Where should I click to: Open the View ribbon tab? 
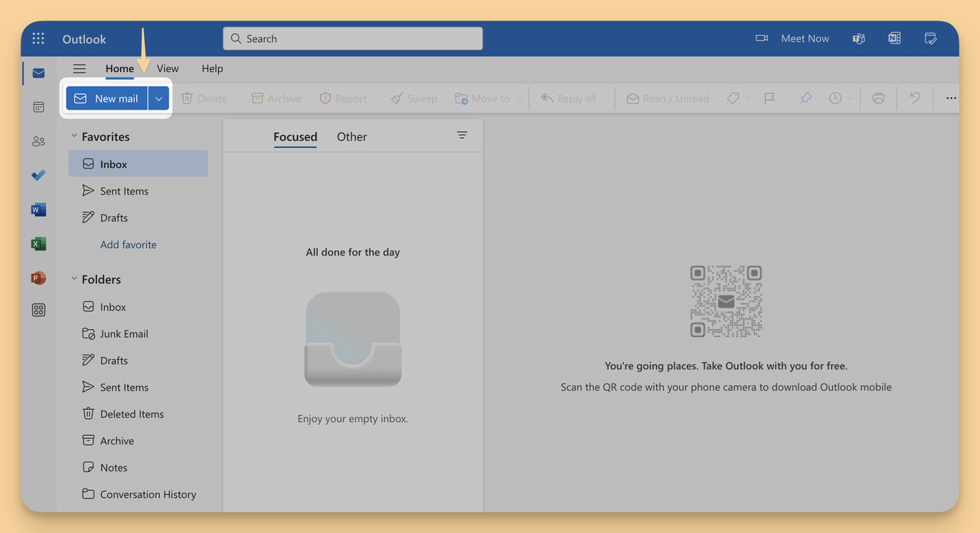coord(168,68)
